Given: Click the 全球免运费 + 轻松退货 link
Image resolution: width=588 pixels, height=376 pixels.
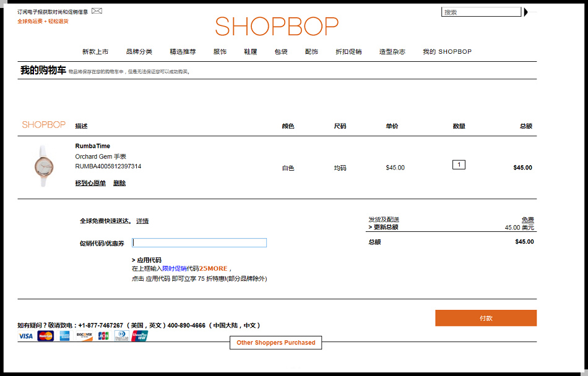Looking at the screenshot, I should [43, 22].
